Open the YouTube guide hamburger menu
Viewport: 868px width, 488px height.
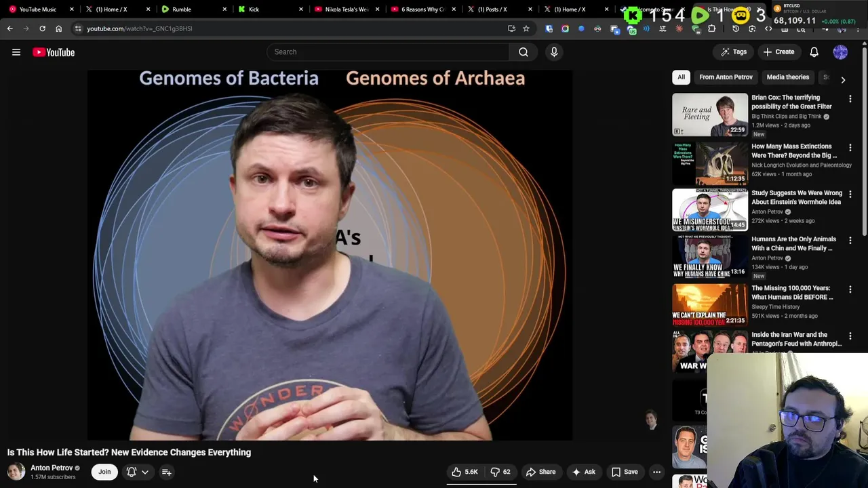point(16,52)
